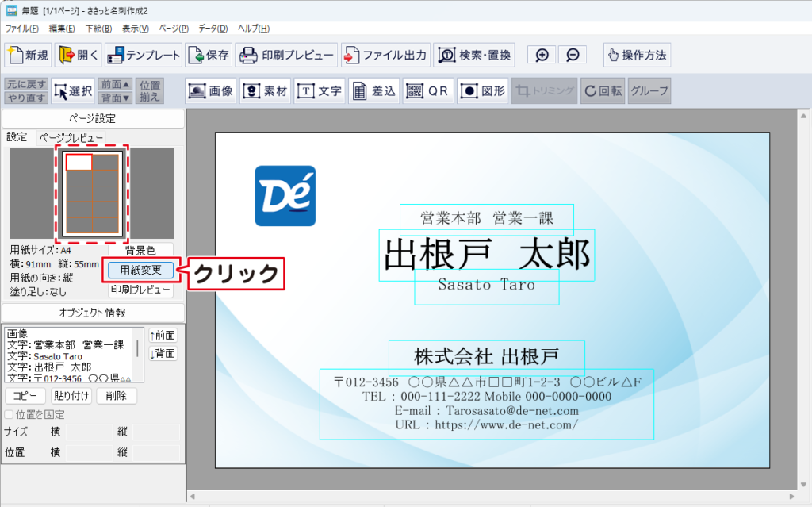The width and height of the screenshot is (812, 507).
Task: Click 印刷プレビュー in the page settings panel
Action: (x=140, y=290)
